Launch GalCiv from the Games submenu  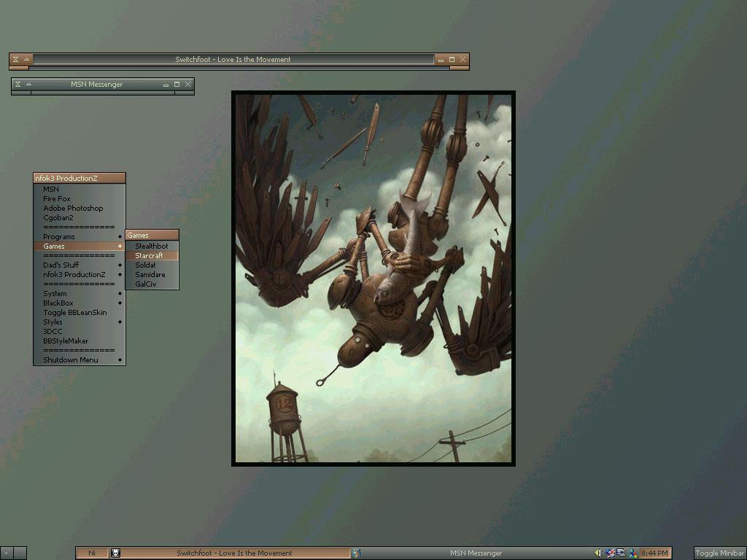(152, 284)
